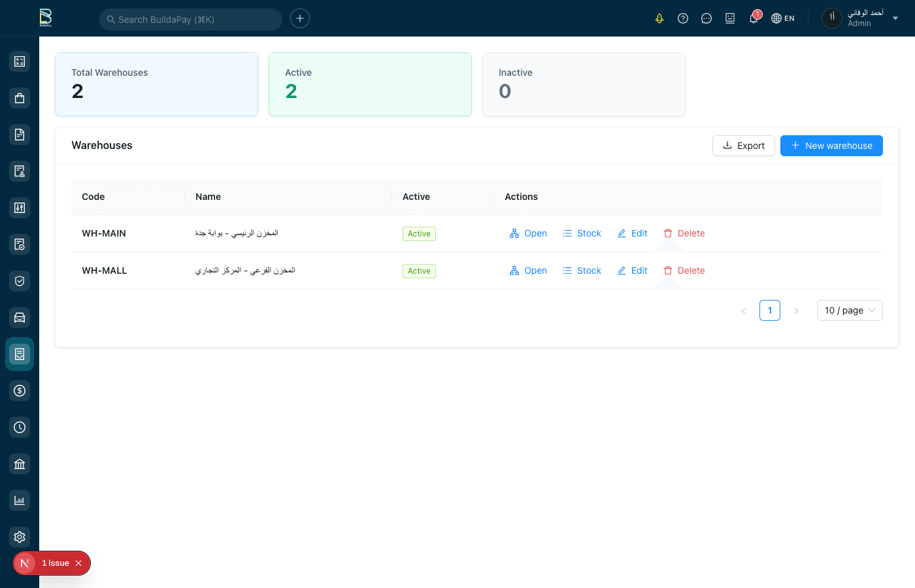Image resolution: width=915 pixels, height=588 pixels.
Task: Click the notification bell with red badge
Action: pos(754,18)
